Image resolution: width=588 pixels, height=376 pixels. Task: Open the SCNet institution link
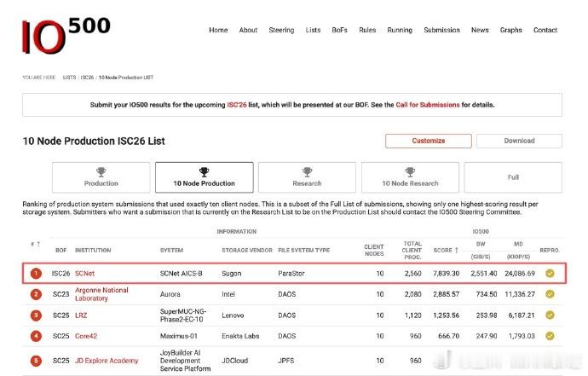84,274
